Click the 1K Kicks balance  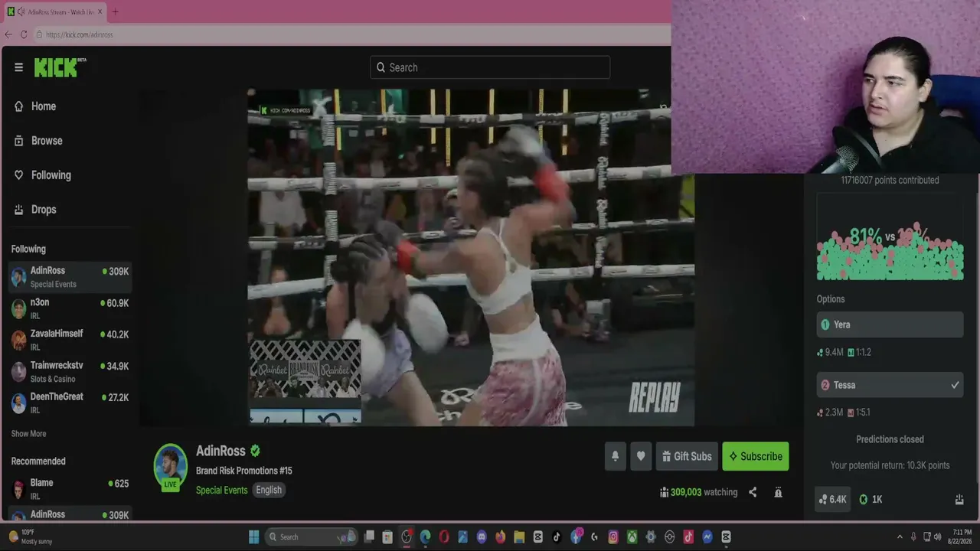871,499
